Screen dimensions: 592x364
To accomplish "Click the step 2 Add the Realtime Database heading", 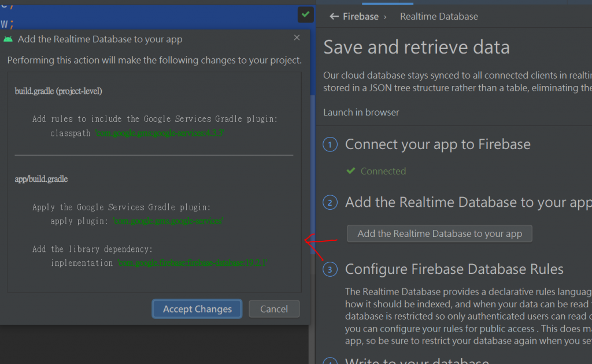I will click(468, 203).
